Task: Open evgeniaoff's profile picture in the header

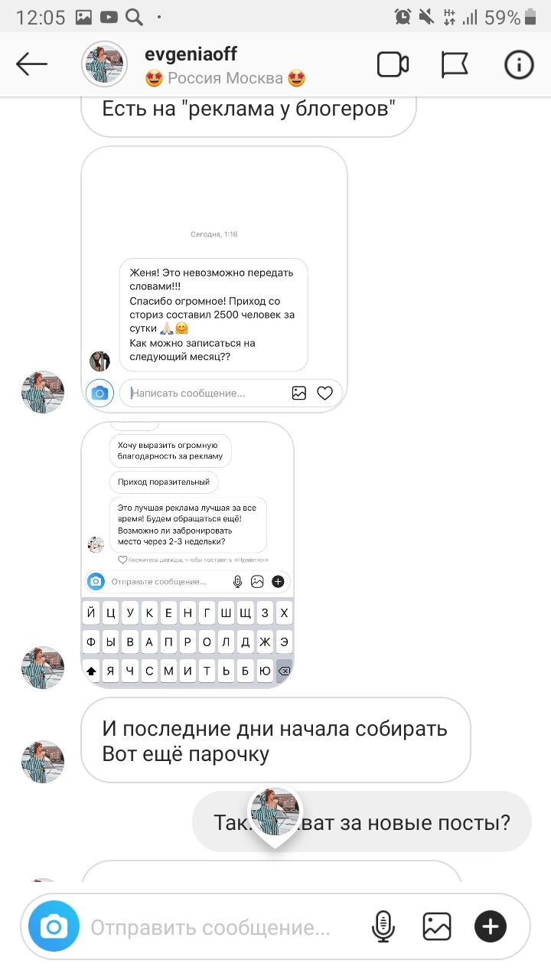Action: 104,64
